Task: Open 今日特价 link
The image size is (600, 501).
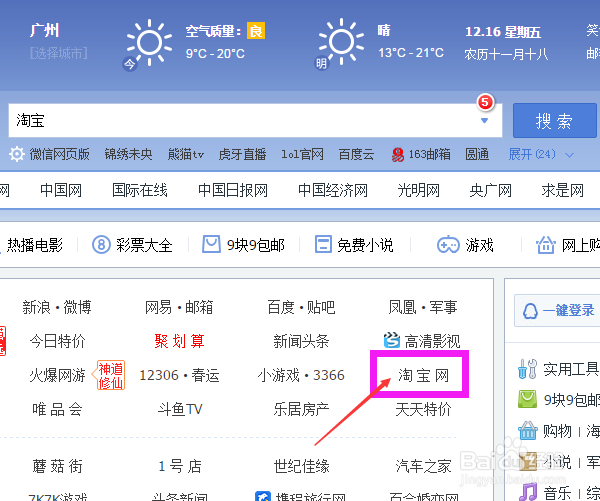Action: [x=57, y=341]
